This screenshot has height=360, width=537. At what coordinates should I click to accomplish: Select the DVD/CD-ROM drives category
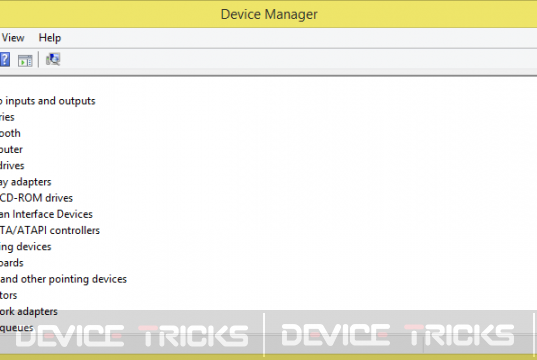36,198
